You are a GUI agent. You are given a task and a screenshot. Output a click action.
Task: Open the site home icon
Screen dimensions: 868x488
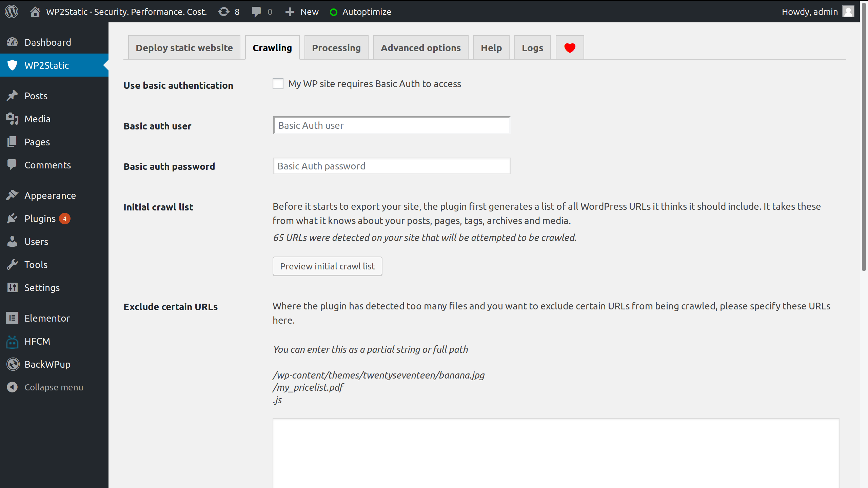tap(35, 12)
